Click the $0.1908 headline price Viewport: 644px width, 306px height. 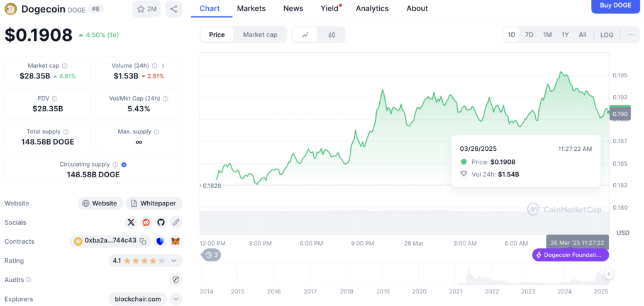[38, 35]
